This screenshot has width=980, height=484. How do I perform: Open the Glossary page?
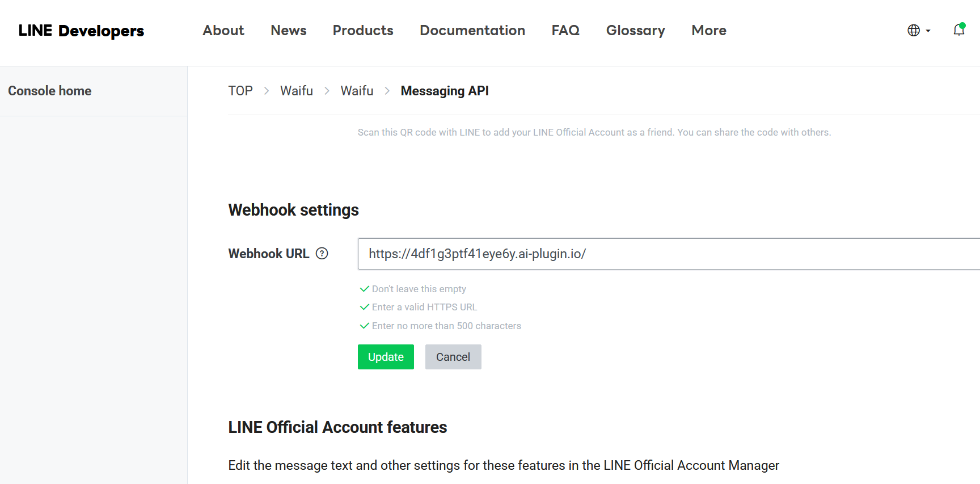point(635,31)
